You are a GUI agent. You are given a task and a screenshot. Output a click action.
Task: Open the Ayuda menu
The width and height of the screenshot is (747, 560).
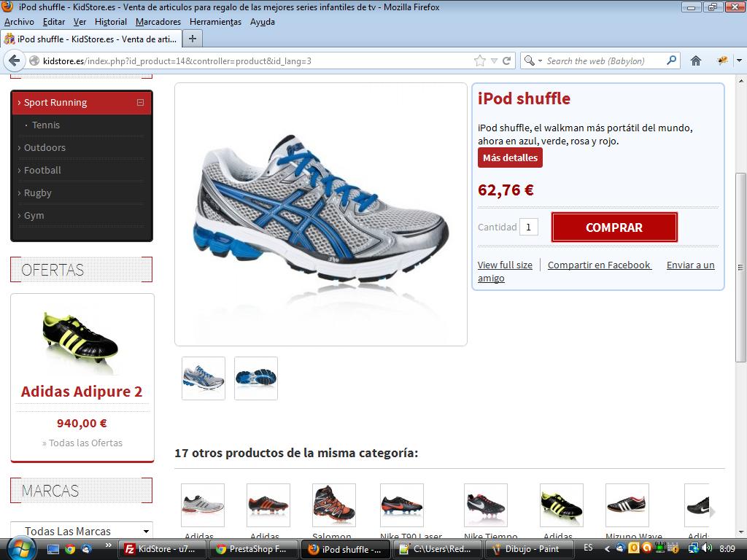(263, 22)
